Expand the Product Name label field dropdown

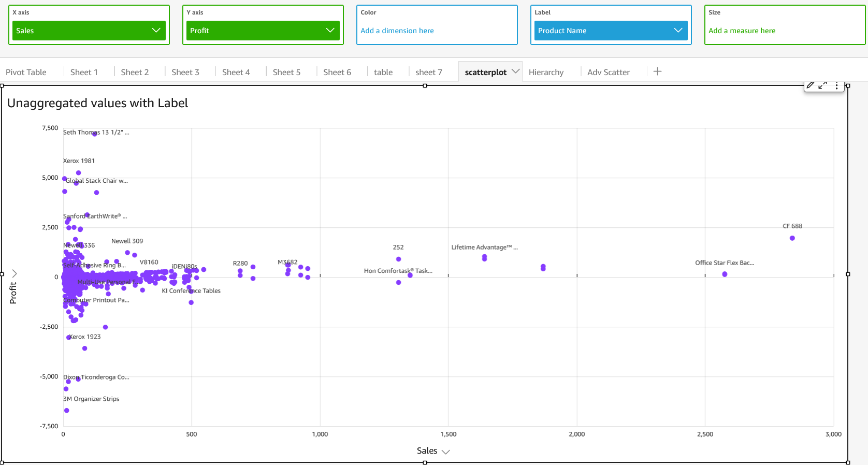click(678, 31)
